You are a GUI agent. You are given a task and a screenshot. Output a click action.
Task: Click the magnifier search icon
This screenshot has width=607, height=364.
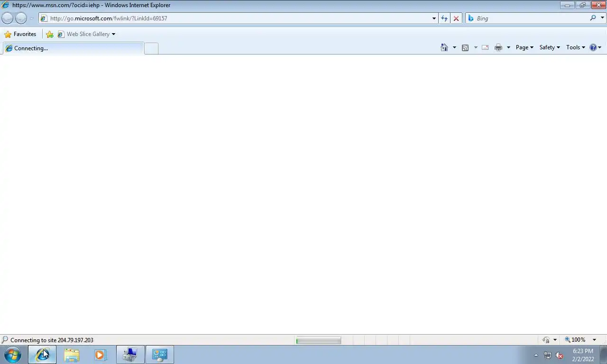[593, 18]
